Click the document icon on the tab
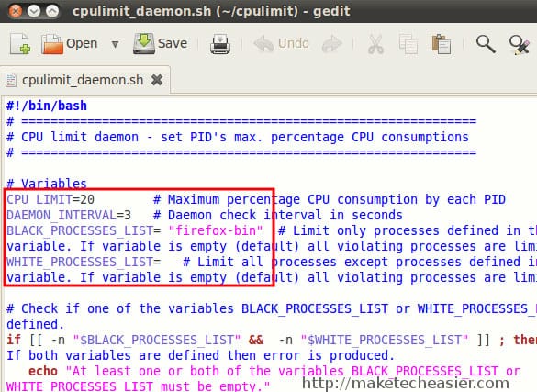This screenshot has width=537, height=392. pyautogui.click(x=11, y=80)
